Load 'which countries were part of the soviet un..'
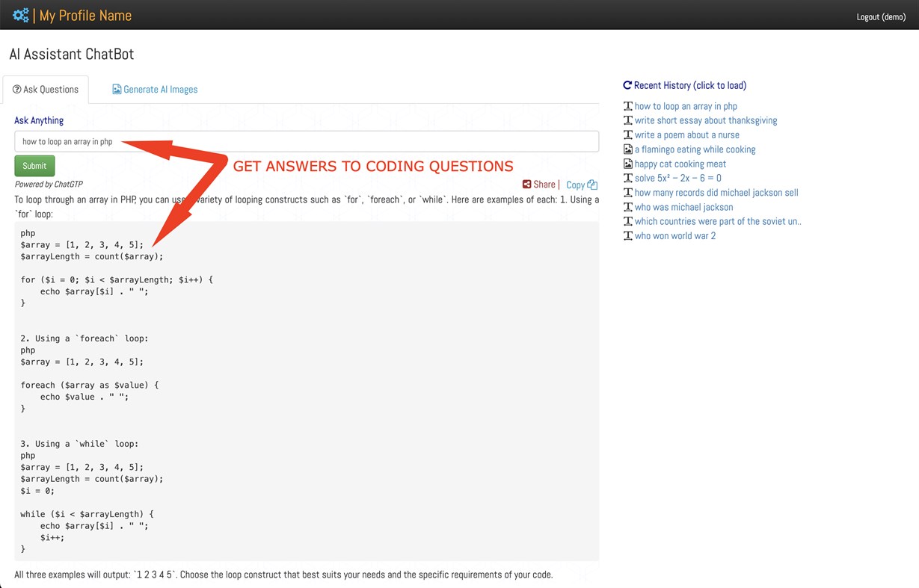 718,221
